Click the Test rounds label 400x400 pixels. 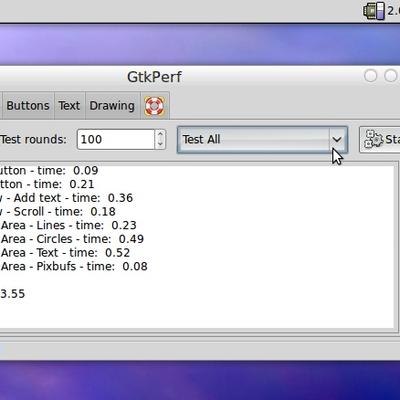33,139
